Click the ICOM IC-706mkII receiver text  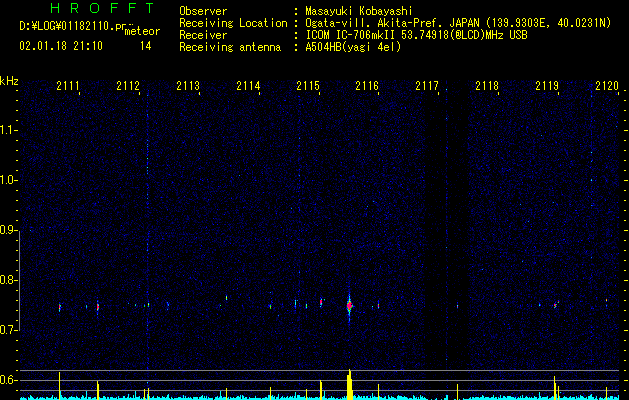[416, 35]
